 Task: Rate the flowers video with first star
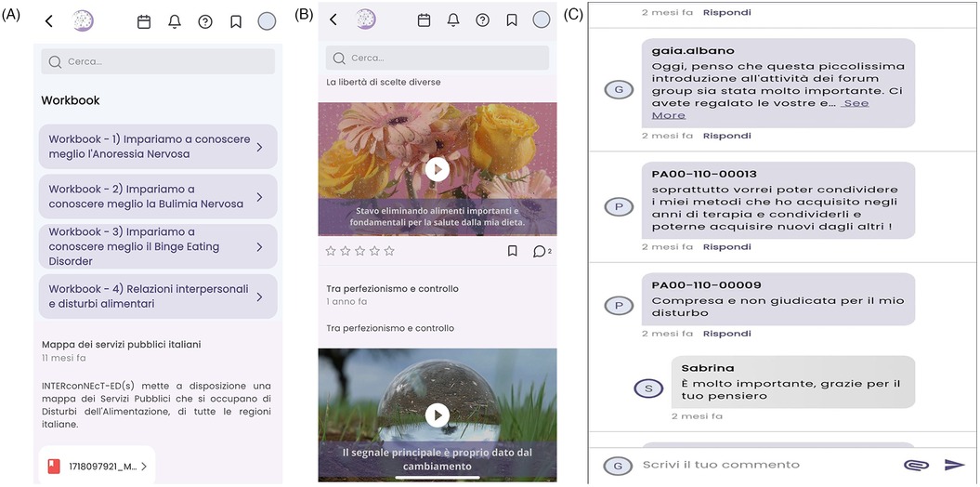(x=331, y=251)
